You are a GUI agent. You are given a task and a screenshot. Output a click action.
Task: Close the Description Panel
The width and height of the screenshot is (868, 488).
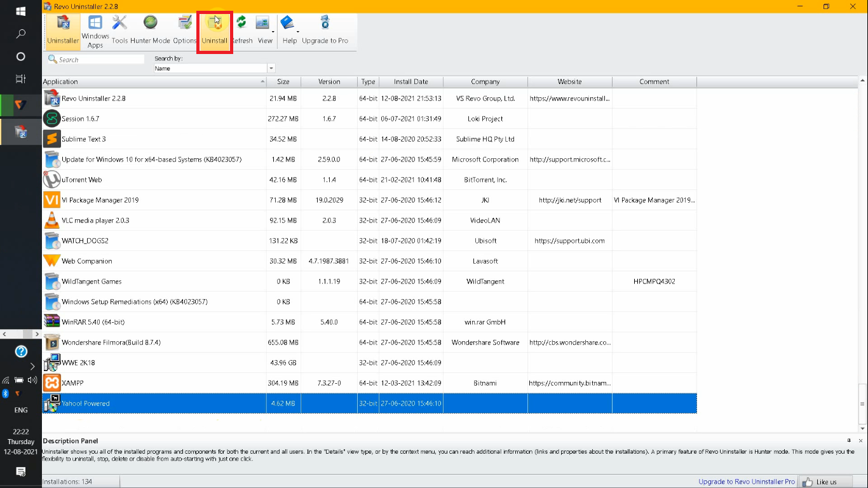coord(861,440)
